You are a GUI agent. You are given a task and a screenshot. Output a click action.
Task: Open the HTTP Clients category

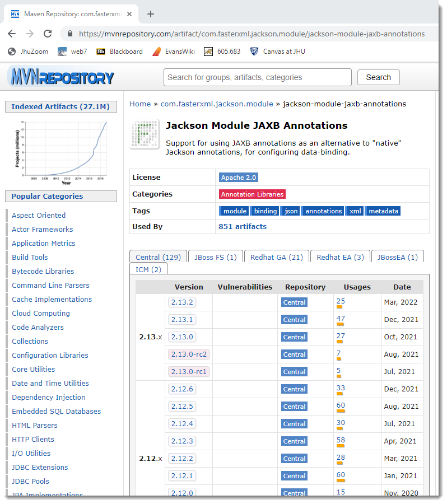point(33,440)
